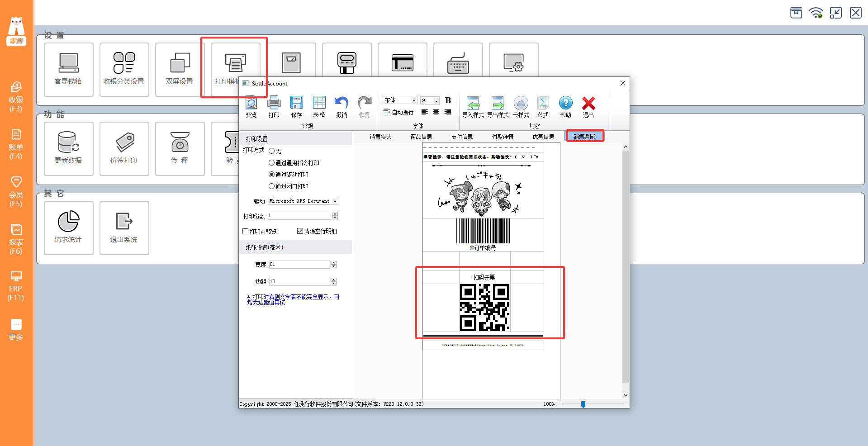The height and width of the screenshot is (446, 868).
Task: Open 收银分类设置 tile
Action: pyautogui.click(x=124, y=70)
